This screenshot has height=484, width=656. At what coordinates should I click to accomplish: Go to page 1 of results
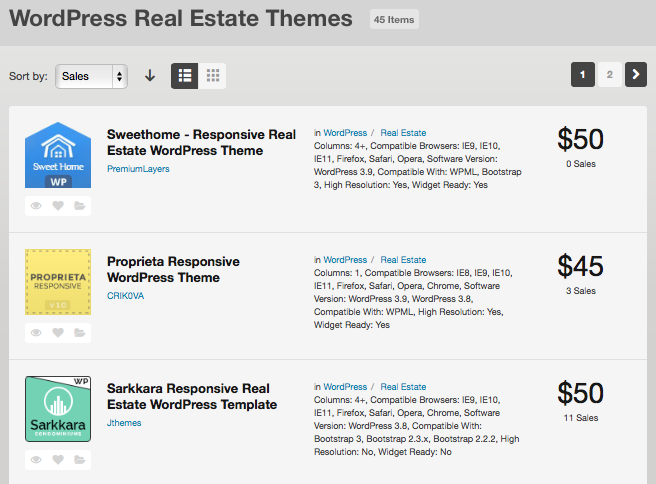(583, 74)
